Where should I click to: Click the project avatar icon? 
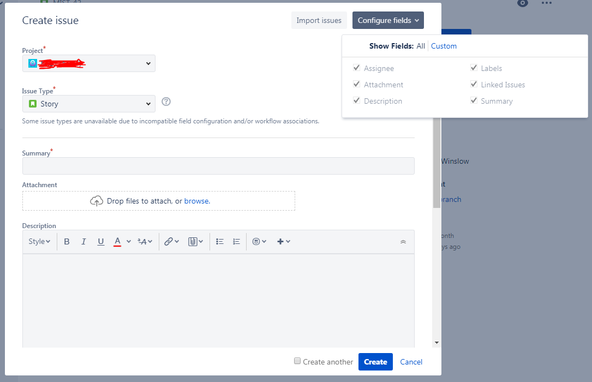[33, 63]
